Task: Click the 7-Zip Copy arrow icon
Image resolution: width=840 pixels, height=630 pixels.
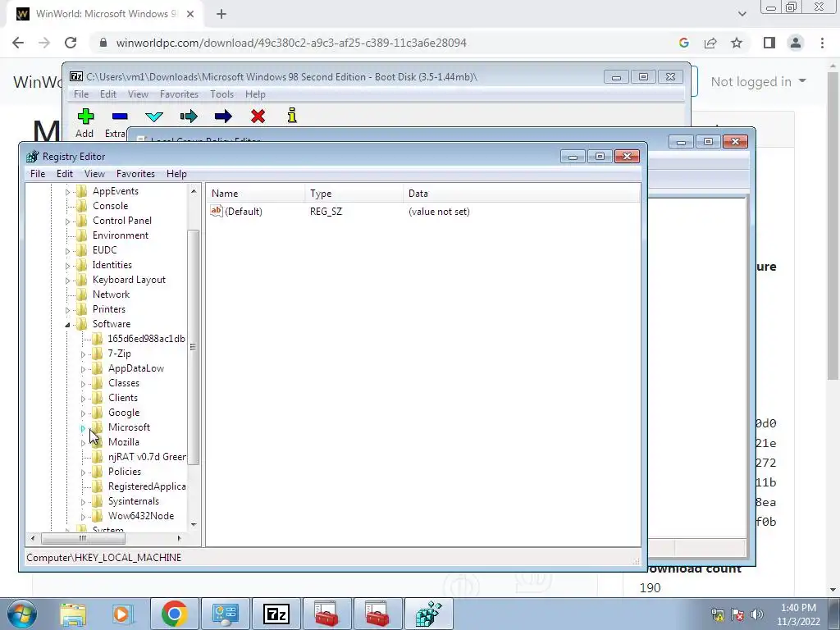Action: (189, 116)
